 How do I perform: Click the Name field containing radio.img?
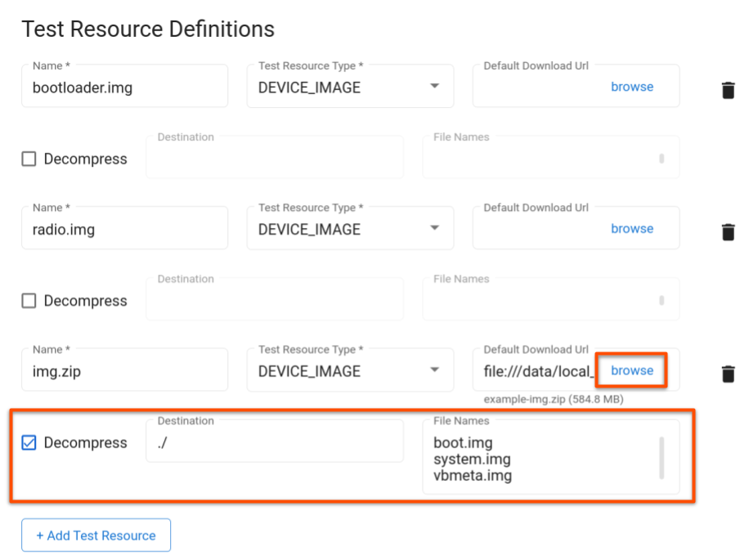(x=123, y=228)
